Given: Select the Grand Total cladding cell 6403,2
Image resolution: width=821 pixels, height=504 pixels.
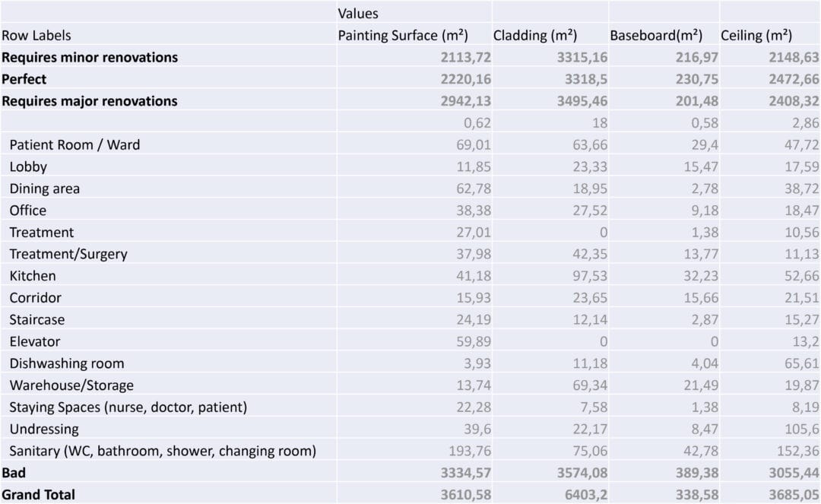Looking at the screenshot, I should tap(586, 495).
